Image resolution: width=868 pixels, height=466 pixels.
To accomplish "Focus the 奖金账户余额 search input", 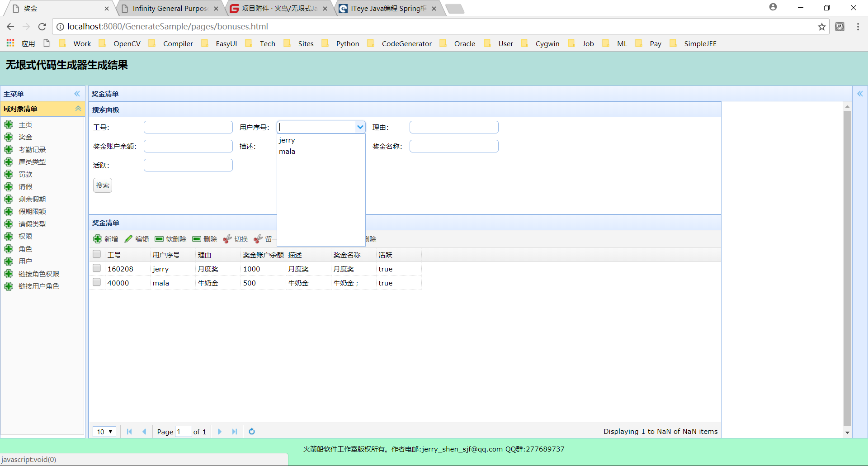I will click(188, 146).
